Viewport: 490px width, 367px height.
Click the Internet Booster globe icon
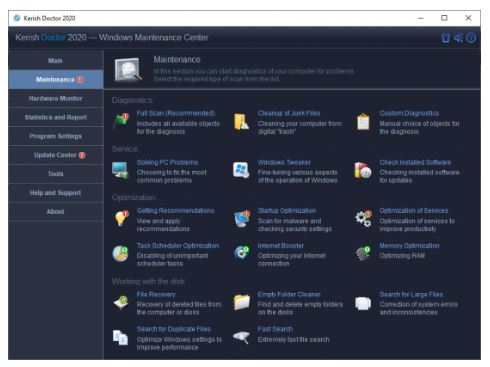[242, 254]
